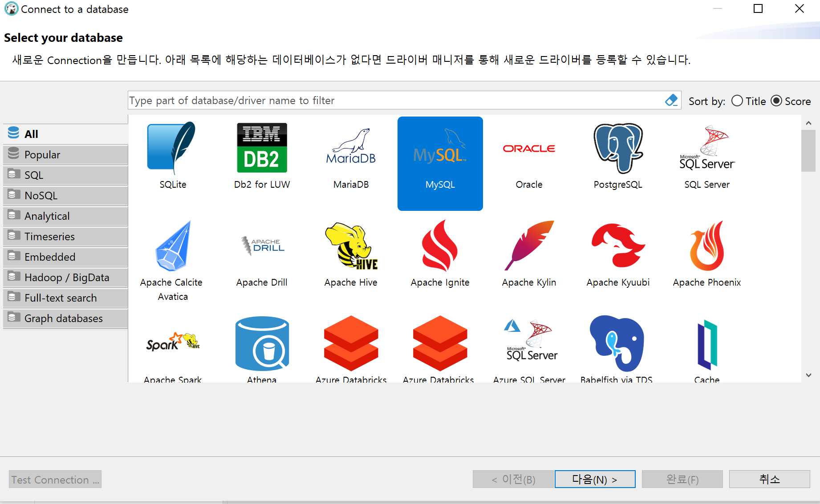The image size is (820, 504).
Task: Select the PostgreSQL elephant icon
Action: point(618,148)
